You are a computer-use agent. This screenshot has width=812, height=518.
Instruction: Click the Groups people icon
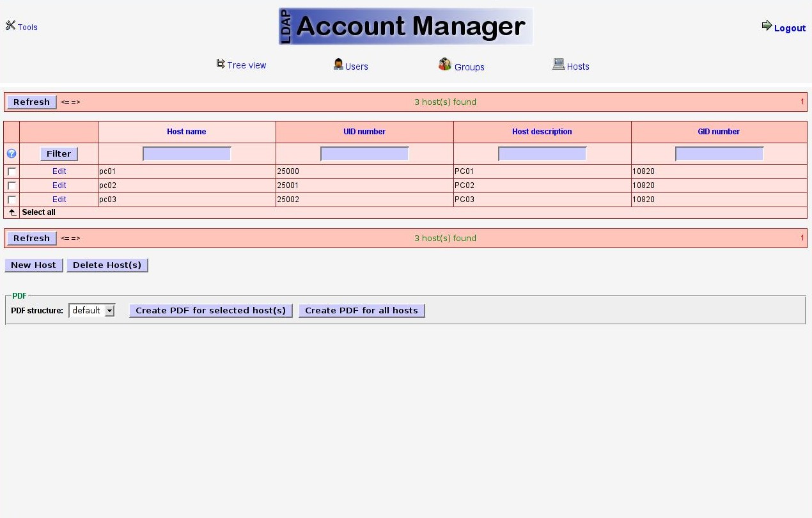click(x=445, y=64)
